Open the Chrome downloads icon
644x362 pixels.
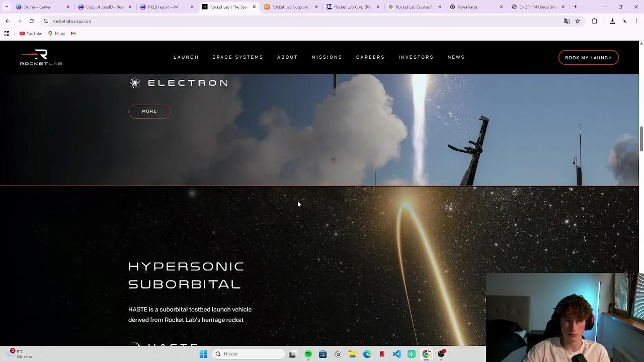(x=612, y=21)
